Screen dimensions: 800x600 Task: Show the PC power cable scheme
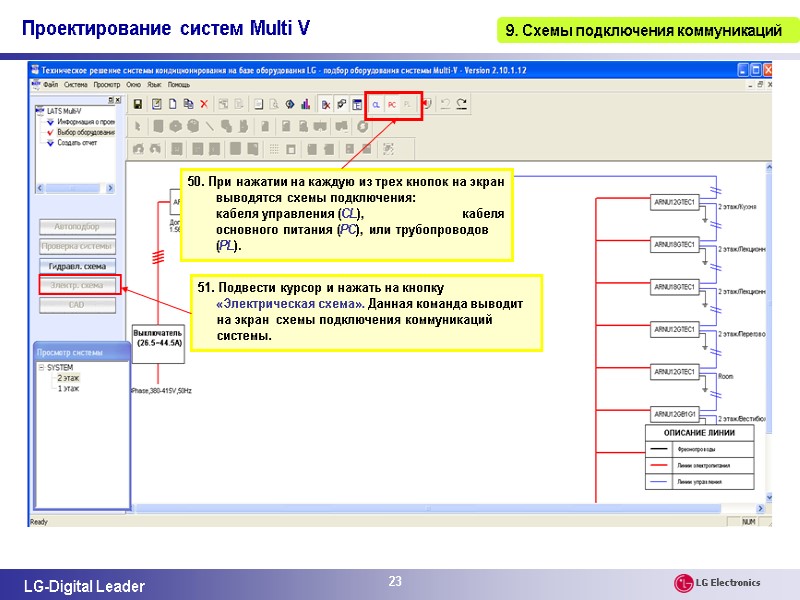[392, 105]
